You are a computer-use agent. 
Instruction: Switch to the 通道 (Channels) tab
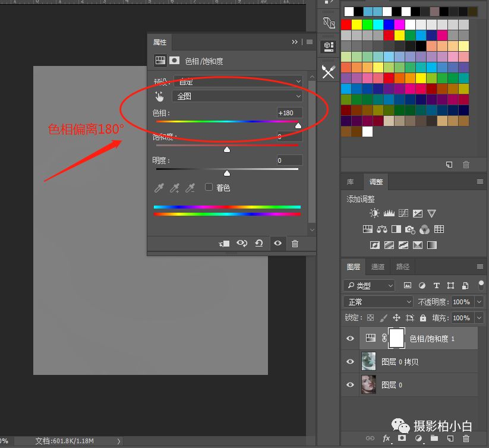378,267
